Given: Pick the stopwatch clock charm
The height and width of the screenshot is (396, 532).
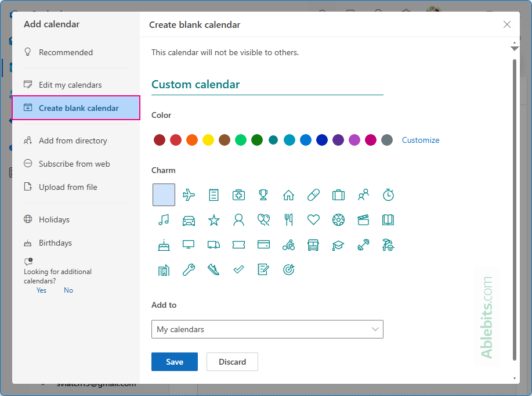Looking at the screenshot, I should click(388, 195).
